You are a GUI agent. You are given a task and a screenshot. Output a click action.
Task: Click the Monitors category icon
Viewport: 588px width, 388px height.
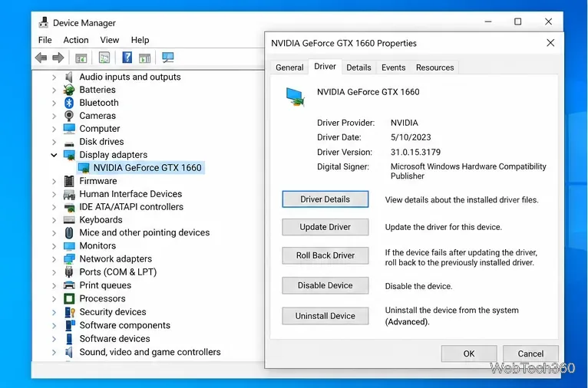coord(69,245)
